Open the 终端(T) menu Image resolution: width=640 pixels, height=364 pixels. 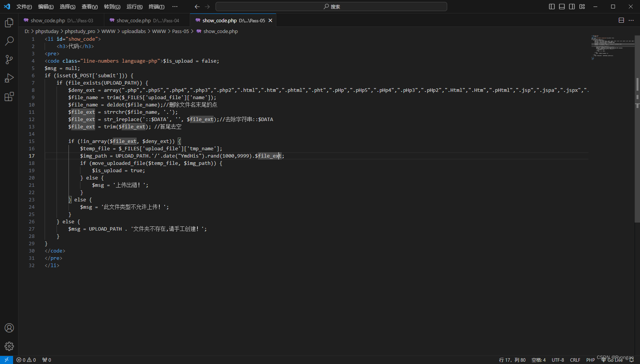click(157, 7)
